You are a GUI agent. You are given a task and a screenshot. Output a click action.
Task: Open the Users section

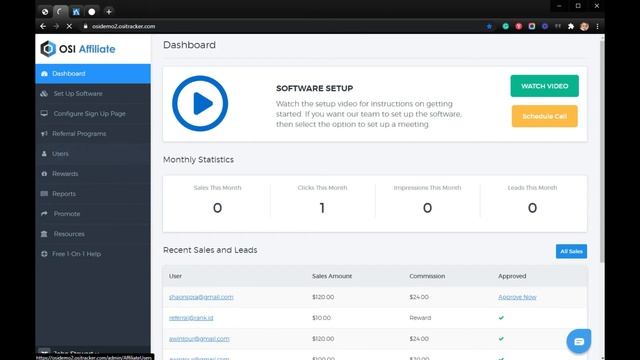(x=93, y=154)
